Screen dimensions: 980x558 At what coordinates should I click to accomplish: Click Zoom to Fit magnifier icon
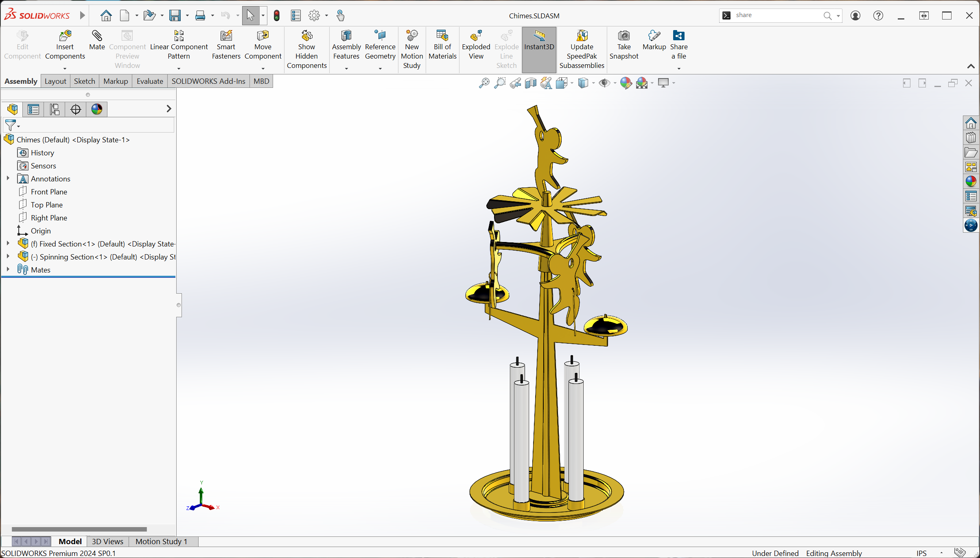(484, 83)
